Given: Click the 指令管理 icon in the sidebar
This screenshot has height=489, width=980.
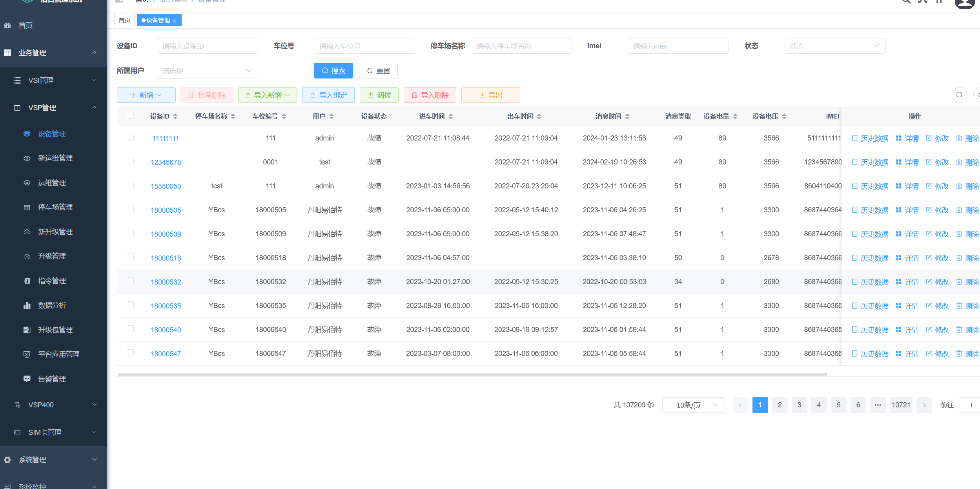Looking at the screenshot, I should [x=27, y=281].
